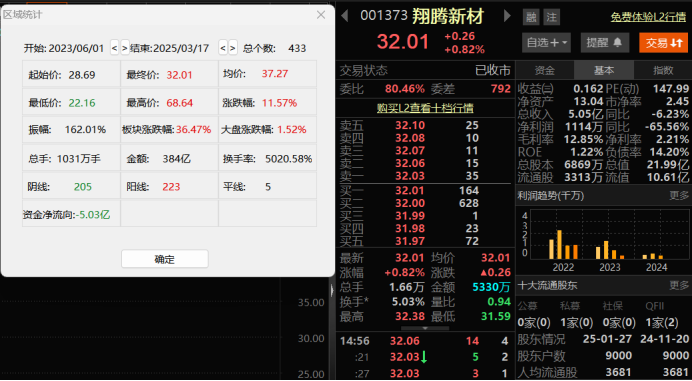Click 14:56 trade tick row
The width and height of the screenshot is (692, 381).
[x=425, y=341]
